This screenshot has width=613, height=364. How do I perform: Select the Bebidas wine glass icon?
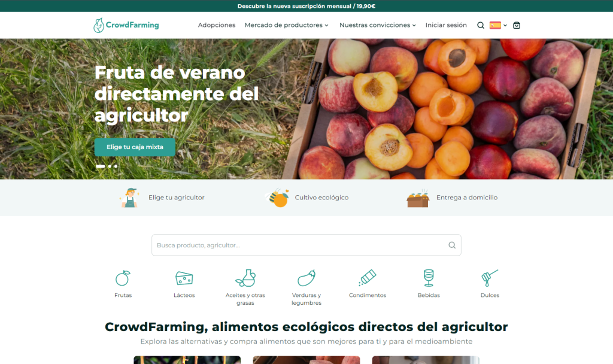[429, 278]
